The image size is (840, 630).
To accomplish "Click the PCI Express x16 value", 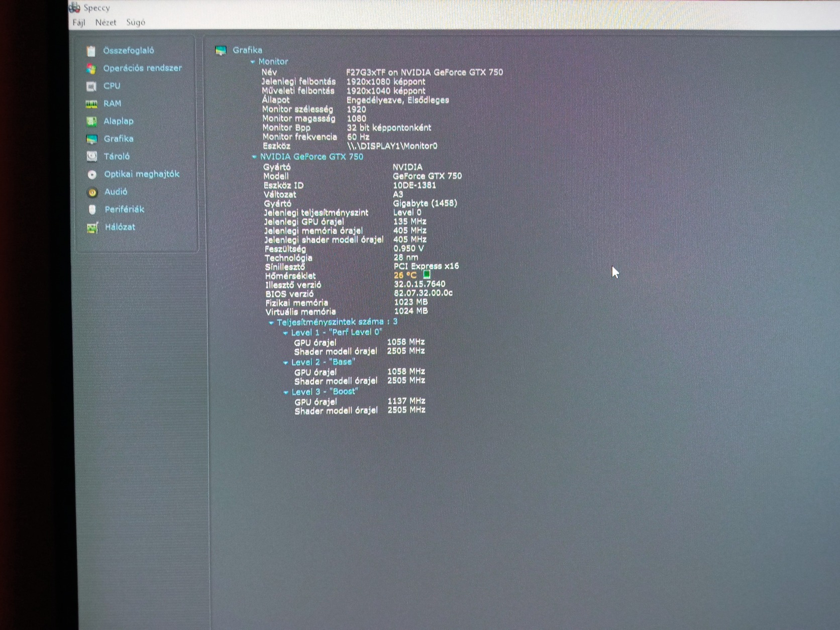I will (x=427, y=266).
